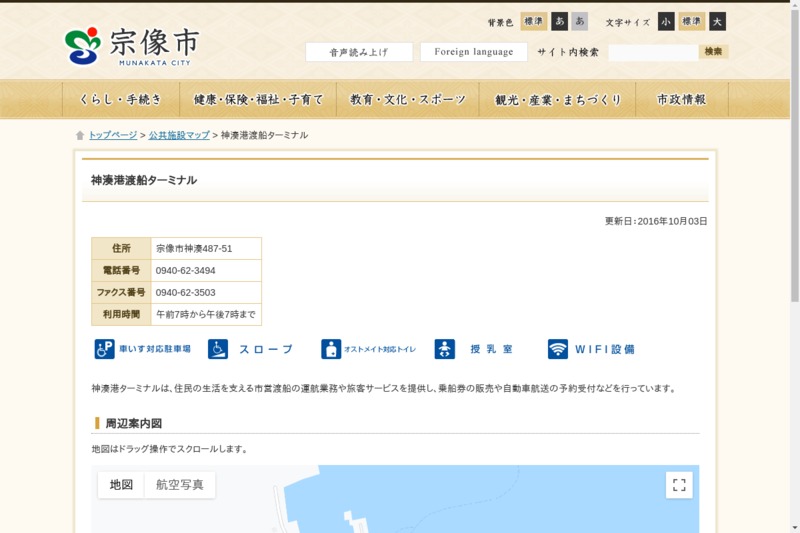Click the site search input field
This screenshot has width=800, height=533.
652,52
